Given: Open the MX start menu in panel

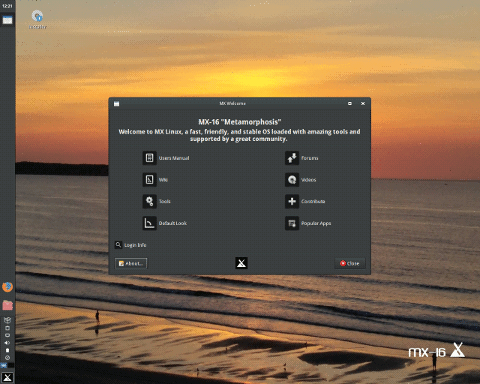Looking at the screenshot, I should point(7,378).
